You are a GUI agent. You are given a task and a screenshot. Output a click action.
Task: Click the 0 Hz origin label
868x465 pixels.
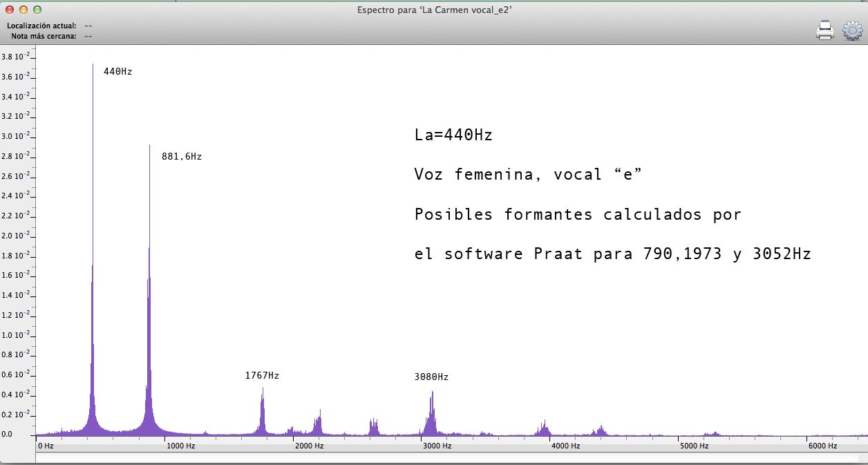click(x=46, y=446)
